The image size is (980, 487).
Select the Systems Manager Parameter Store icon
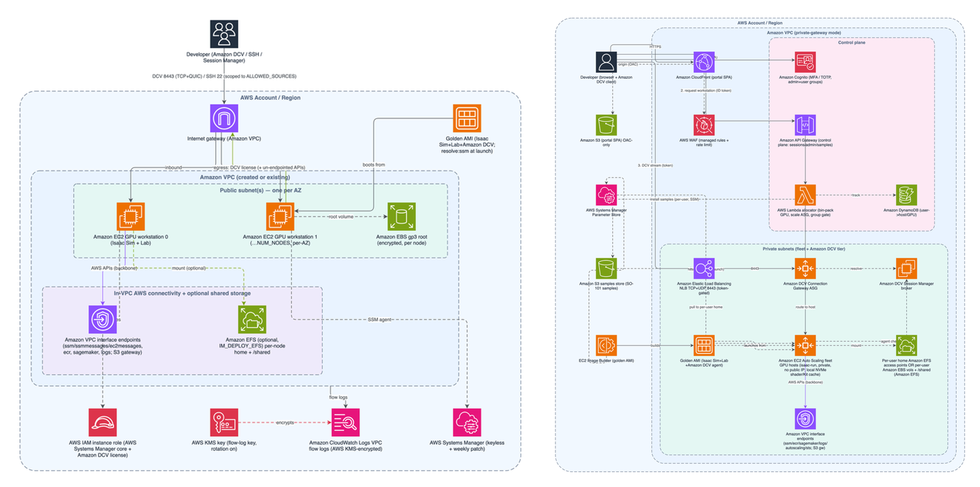(x=606, y=195)
